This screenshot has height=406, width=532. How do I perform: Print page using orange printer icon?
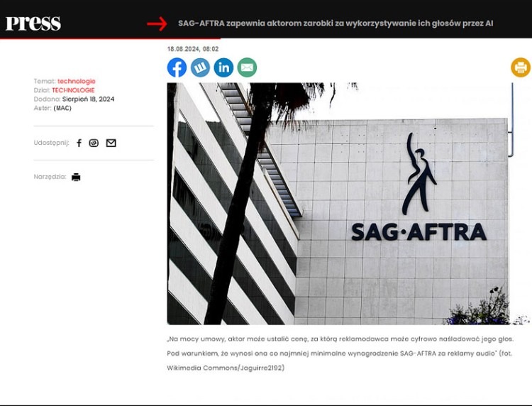pos(521,67)
